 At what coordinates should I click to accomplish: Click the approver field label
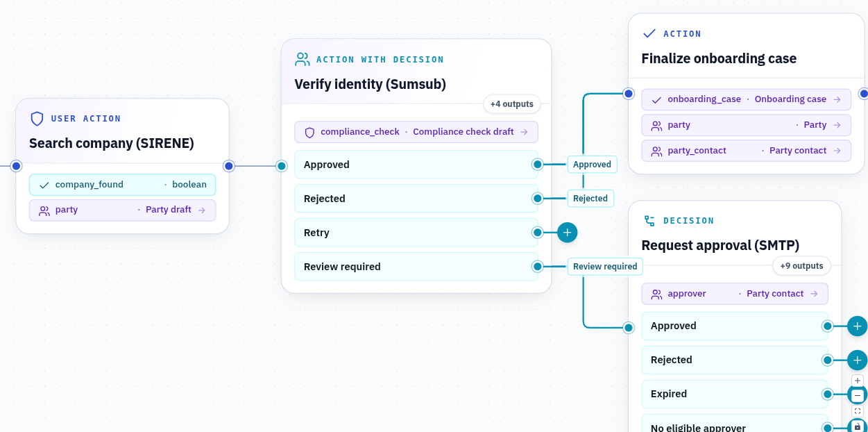687,294
